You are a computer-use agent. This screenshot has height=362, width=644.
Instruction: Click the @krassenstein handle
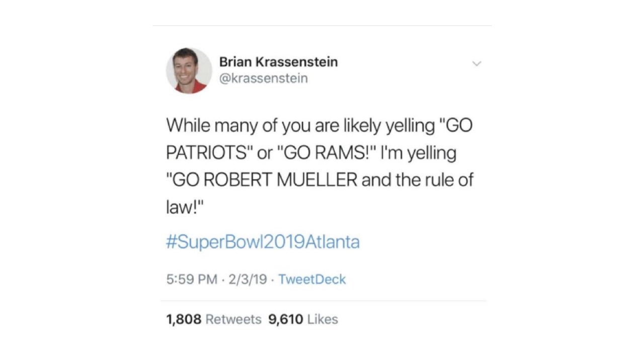pyautogui.click(x=263, y=79)
